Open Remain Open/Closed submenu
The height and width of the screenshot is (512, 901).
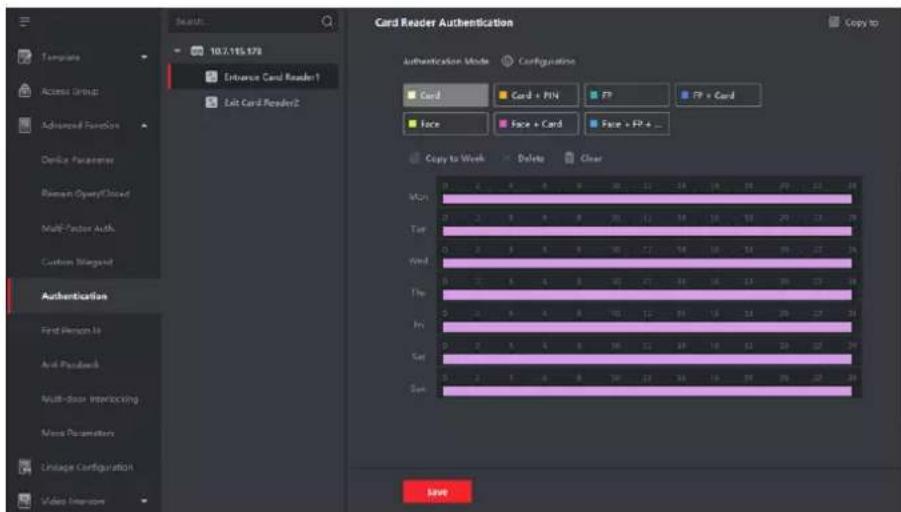[86, 194]
